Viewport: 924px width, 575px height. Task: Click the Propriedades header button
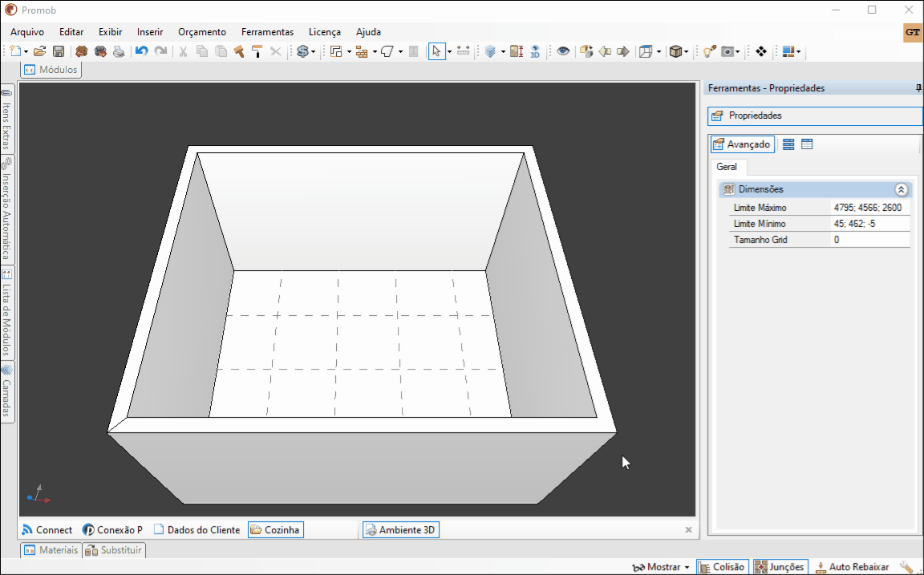coord(815,115)
